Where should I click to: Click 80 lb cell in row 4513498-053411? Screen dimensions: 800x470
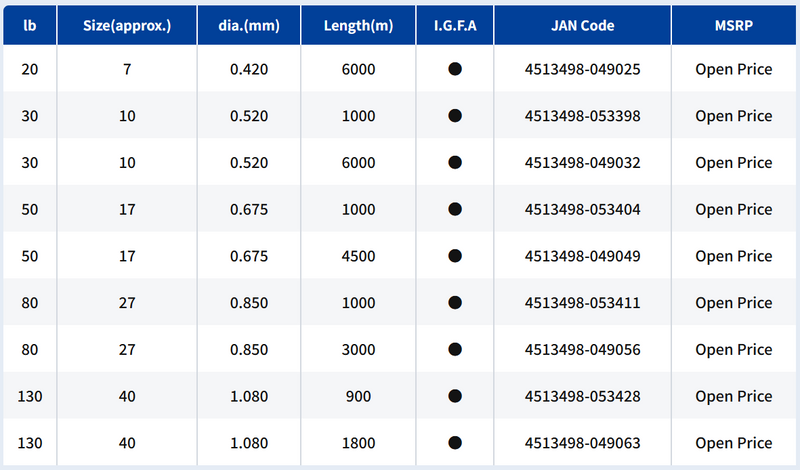coord(30,303)
